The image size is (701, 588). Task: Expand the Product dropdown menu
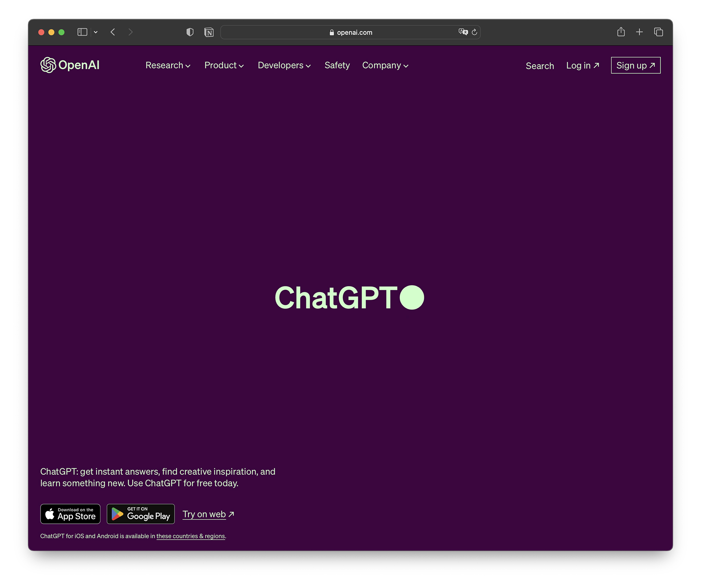pyautogui.click(x=224, y=65)
